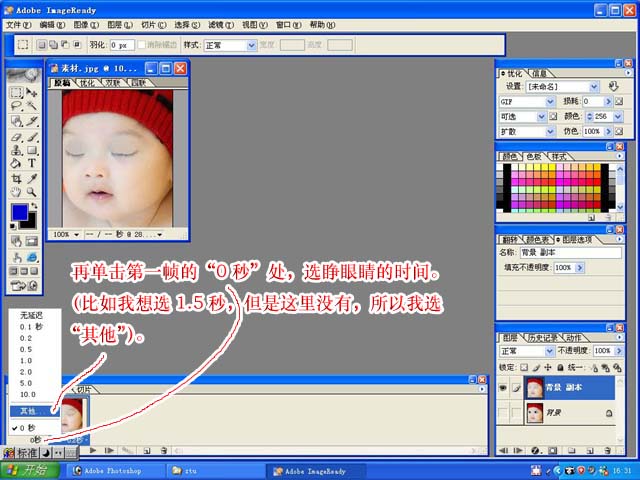
Task: Open the GIF format dropdown
Action: 522,102
